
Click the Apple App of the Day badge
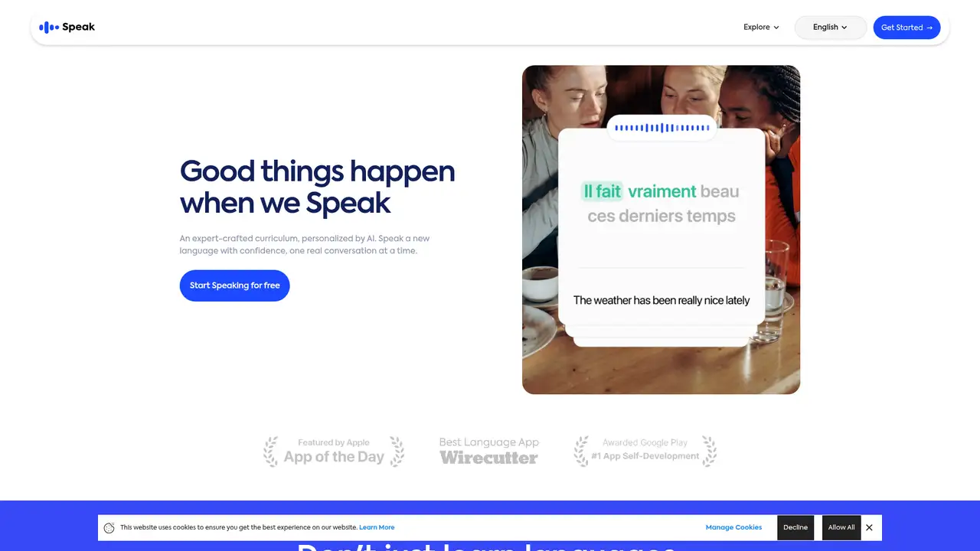point(334,452)
